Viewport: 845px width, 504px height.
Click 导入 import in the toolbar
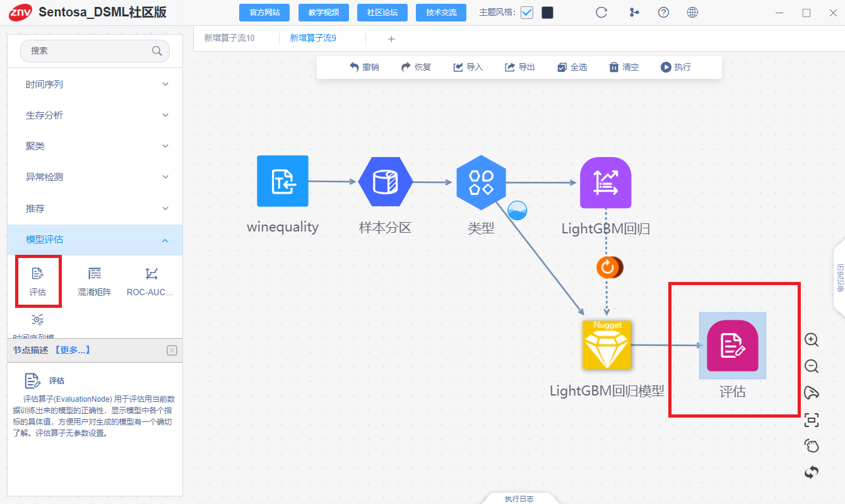click(468, 67)
